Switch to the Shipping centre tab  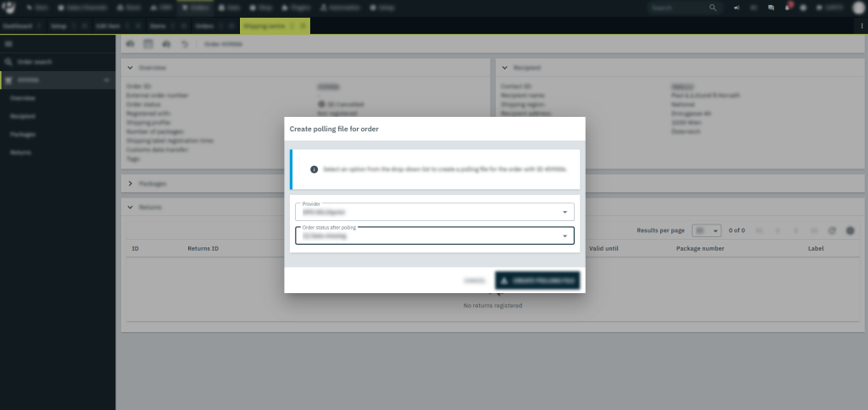click(266, 26)
